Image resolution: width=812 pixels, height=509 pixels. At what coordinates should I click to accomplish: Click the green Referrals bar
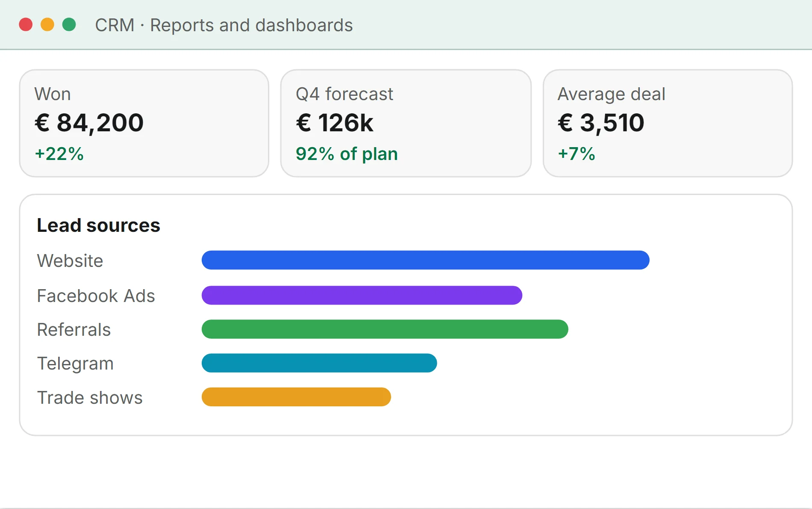[x=385, y=329]
